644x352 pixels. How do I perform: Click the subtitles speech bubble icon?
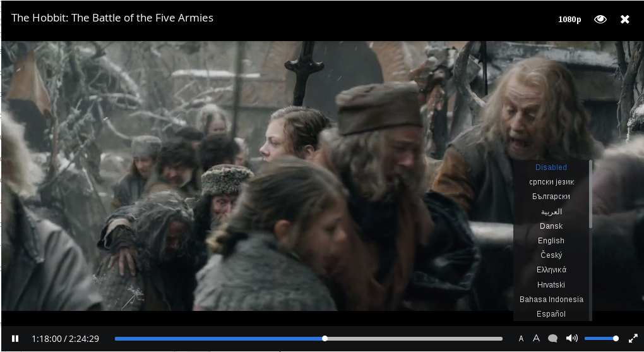553,339
